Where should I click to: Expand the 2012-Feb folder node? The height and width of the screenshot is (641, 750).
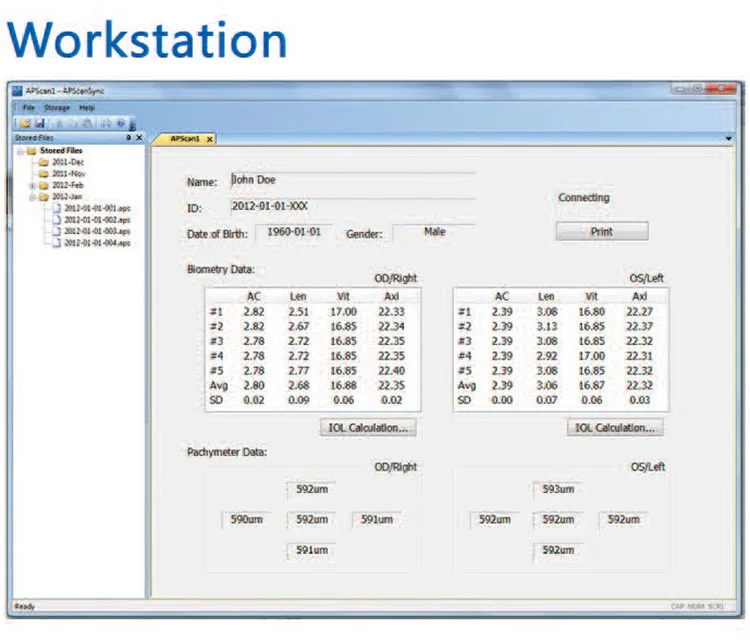point(32,185)
